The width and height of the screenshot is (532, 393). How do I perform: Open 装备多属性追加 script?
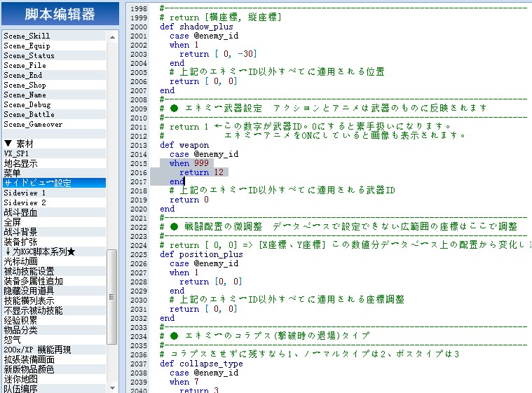55,282
